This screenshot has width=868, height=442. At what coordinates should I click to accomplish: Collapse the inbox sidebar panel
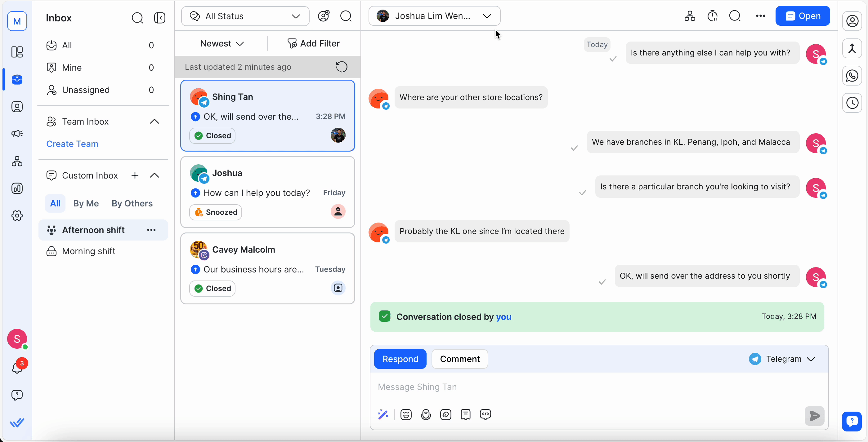click(x=159, y=18)
